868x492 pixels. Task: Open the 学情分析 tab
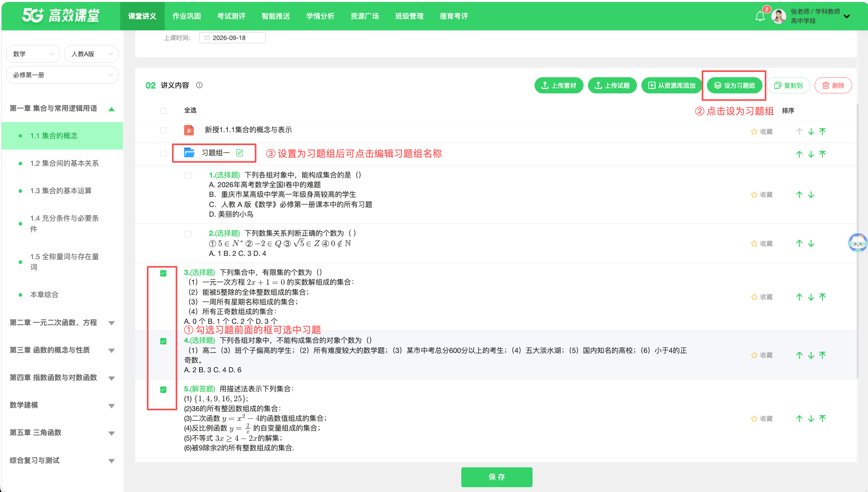tap(320, 16)
